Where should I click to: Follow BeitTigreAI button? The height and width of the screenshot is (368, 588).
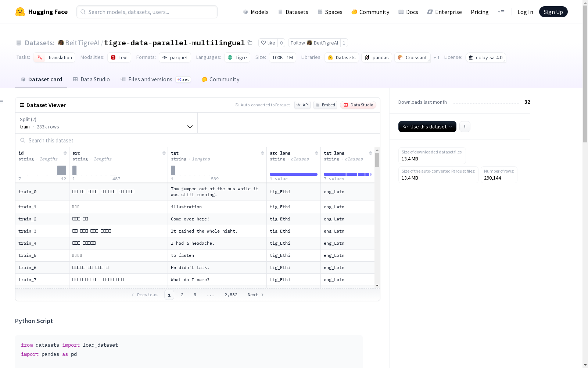tap(314, 43)
